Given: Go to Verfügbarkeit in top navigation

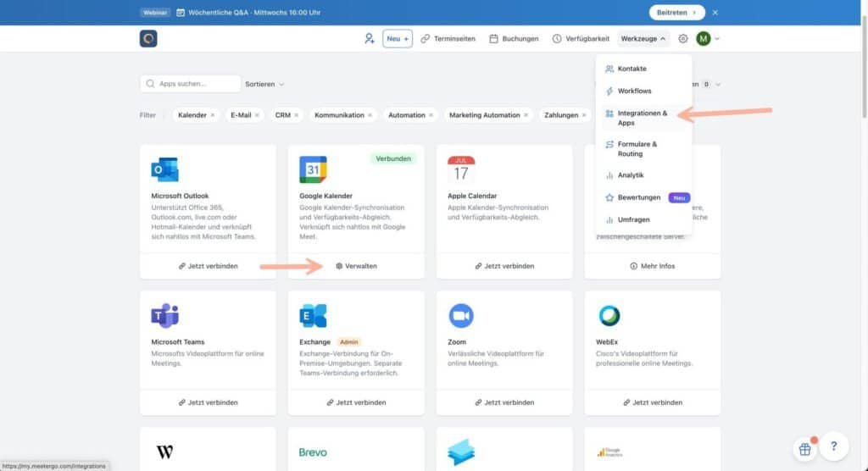Looking at the screenshot, I should click(581, 39).
